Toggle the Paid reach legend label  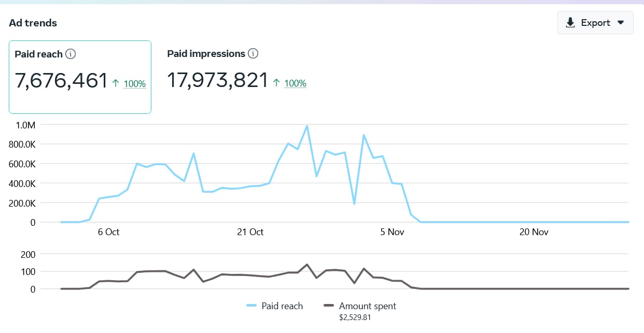282,306
